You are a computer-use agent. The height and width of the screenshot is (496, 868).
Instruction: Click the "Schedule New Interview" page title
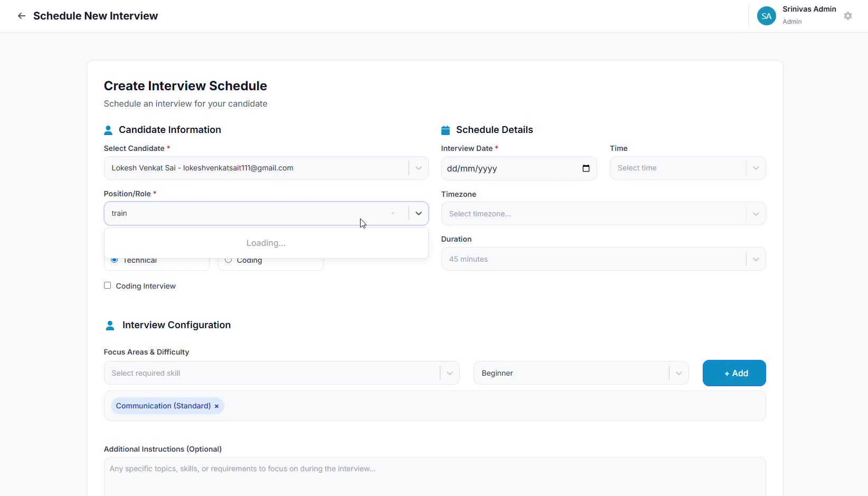pos(96,16)
